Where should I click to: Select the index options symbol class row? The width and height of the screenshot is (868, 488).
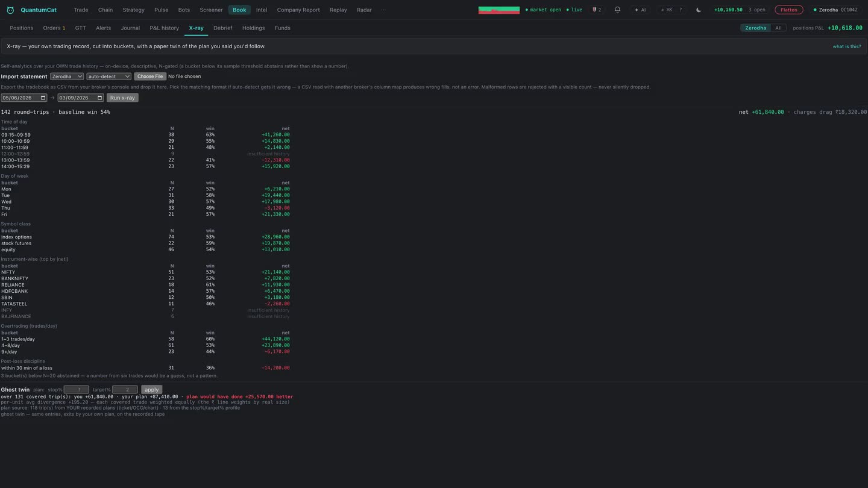tap(145, 237)
